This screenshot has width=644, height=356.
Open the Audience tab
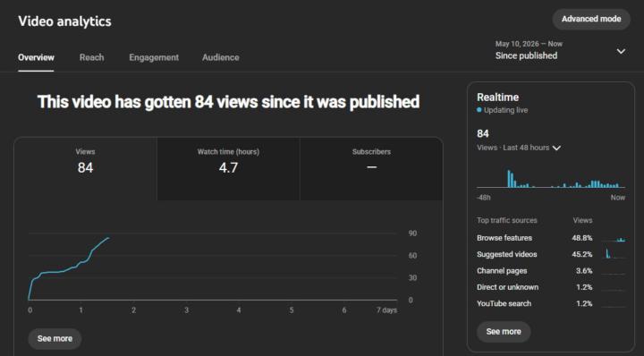tap(221, 57)
